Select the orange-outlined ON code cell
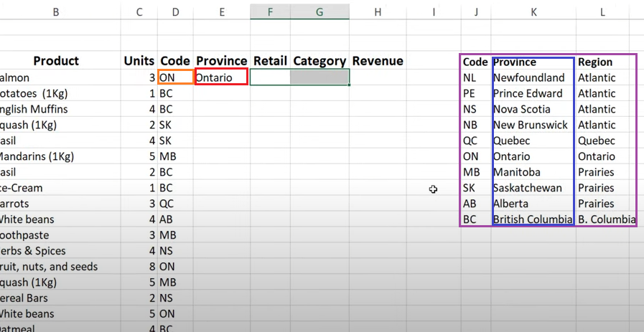Image resolution: width=644 pixels, height=332 pixels. 175,77
